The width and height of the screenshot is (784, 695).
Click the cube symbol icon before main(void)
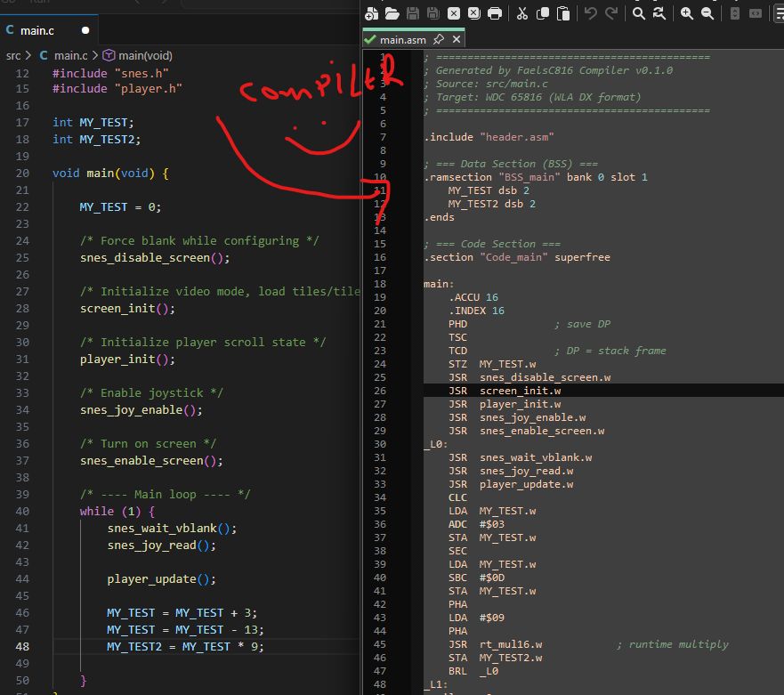[109, 55]
